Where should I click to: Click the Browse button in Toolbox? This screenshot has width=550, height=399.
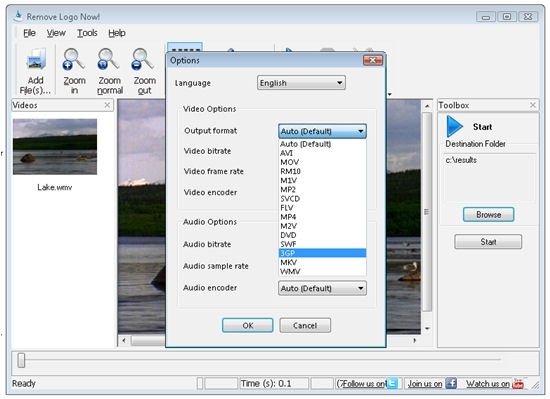[x=489, y=214]
